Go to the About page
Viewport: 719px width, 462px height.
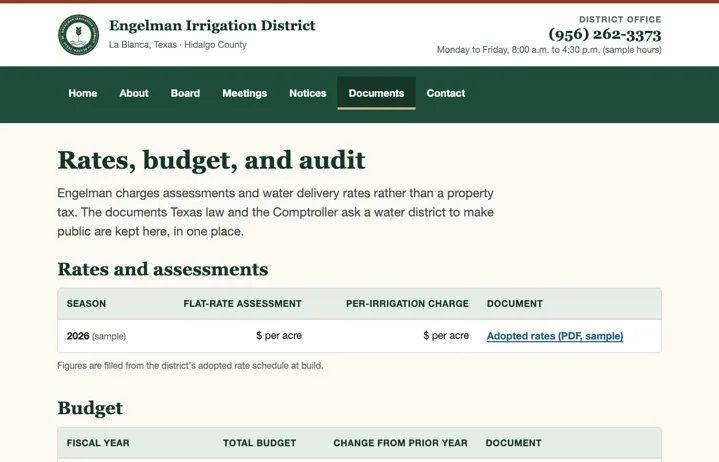pos(134,93)
